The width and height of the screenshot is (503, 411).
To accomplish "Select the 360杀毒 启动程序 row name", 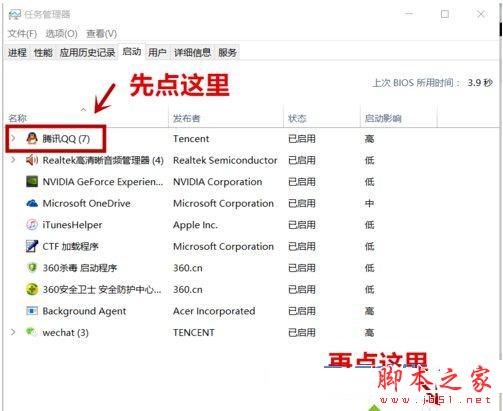I will tap(80, 268).
